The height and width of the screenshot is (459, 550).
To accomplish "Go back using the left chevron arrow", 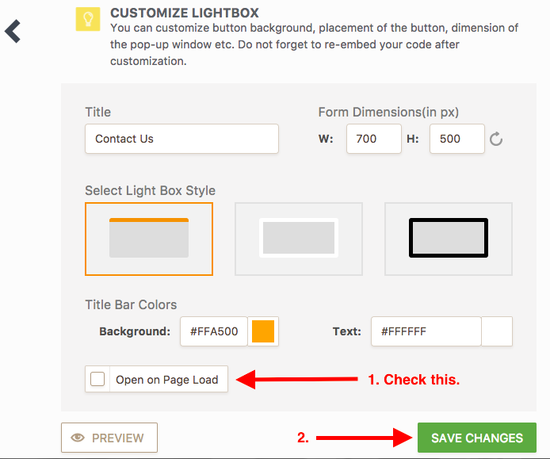I will tap(13, 32).
